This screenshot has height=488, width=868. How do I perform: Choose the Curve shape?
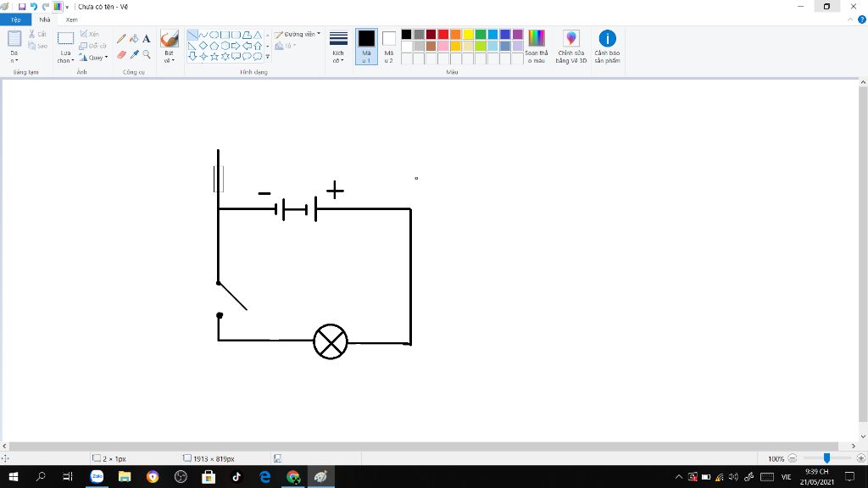pos(203,35)
